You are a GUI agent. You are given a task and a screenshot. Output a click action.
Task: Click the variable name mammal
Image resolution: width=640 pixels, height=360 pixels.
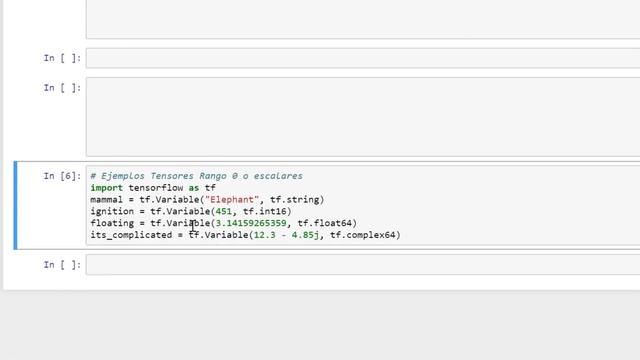(x=107, y=200)
